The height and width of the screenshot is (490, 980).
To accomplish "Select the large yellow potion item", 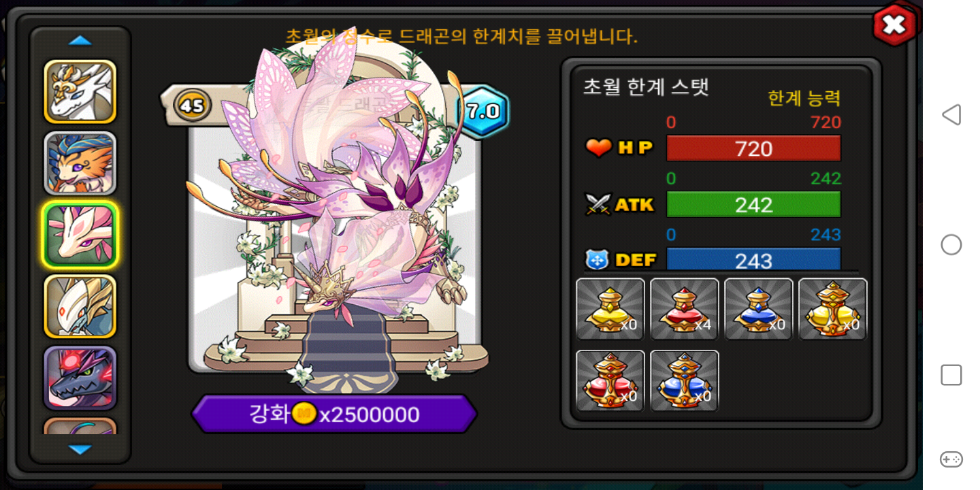I will tap(832, 309).
